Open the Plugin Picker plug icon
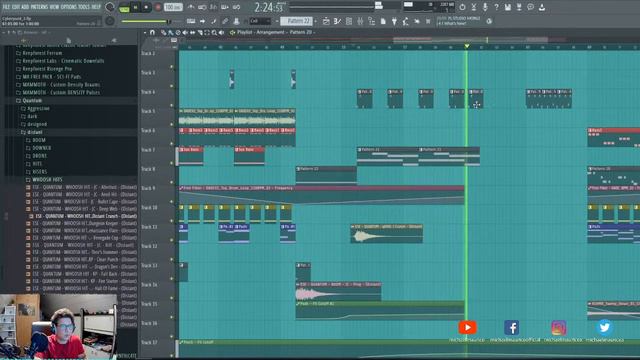Viewport: 640px width, 360px height. (x=394, y=21)
